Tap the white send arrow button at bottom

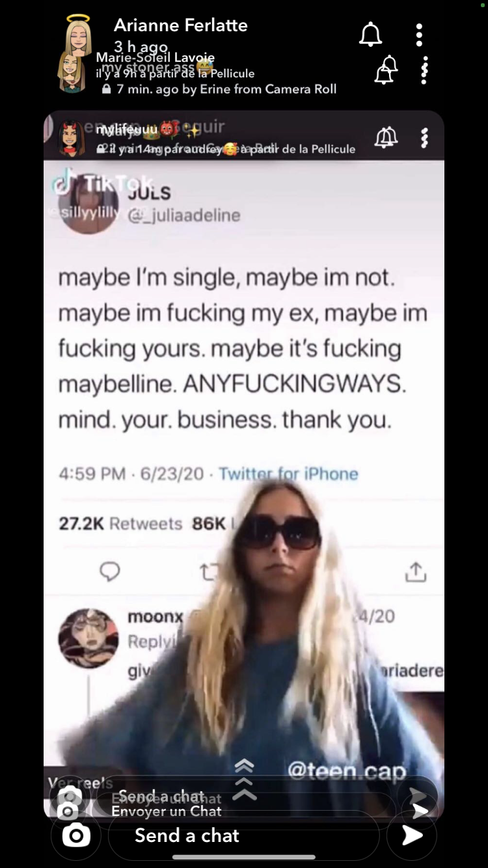[x=411, y=835]
